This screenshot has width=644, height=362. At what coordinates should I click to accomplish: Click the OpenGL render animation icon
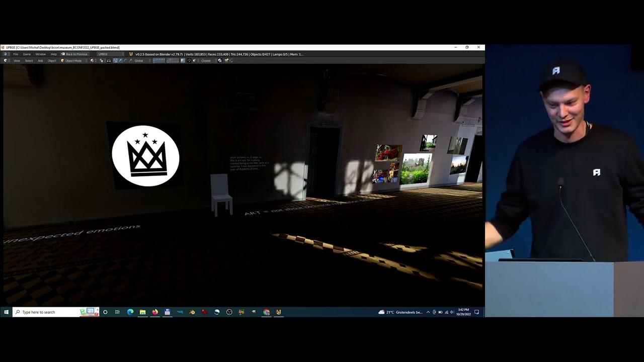click(x=231, y=60)
